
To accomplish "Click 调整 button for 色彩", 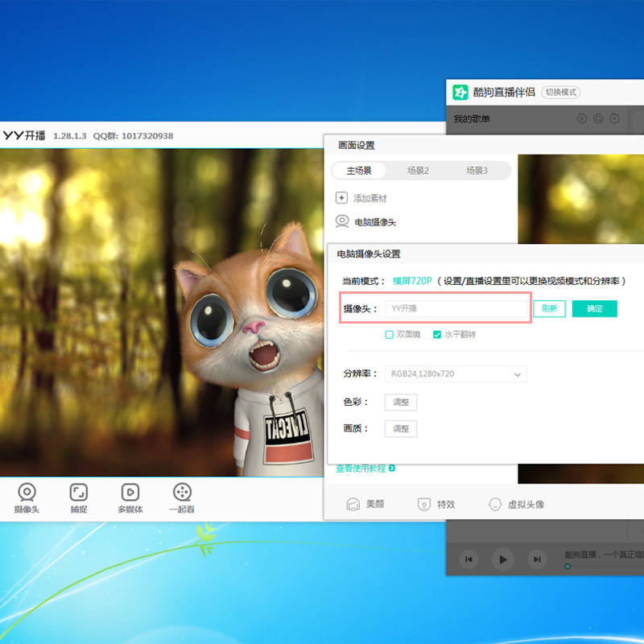I will tap(401, 402).
